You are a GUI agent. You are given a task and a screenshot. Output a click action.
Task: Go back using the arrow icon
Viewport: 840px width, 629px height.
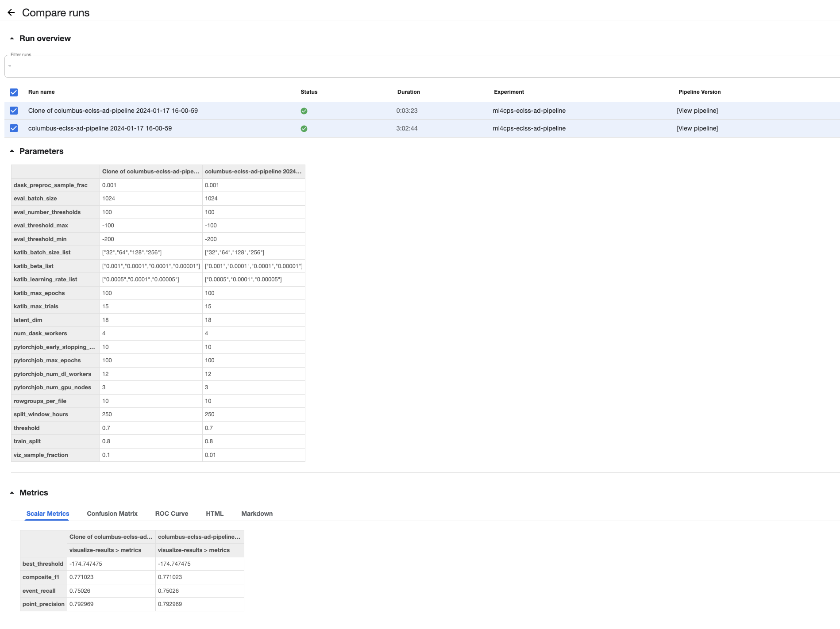[11, 12]
